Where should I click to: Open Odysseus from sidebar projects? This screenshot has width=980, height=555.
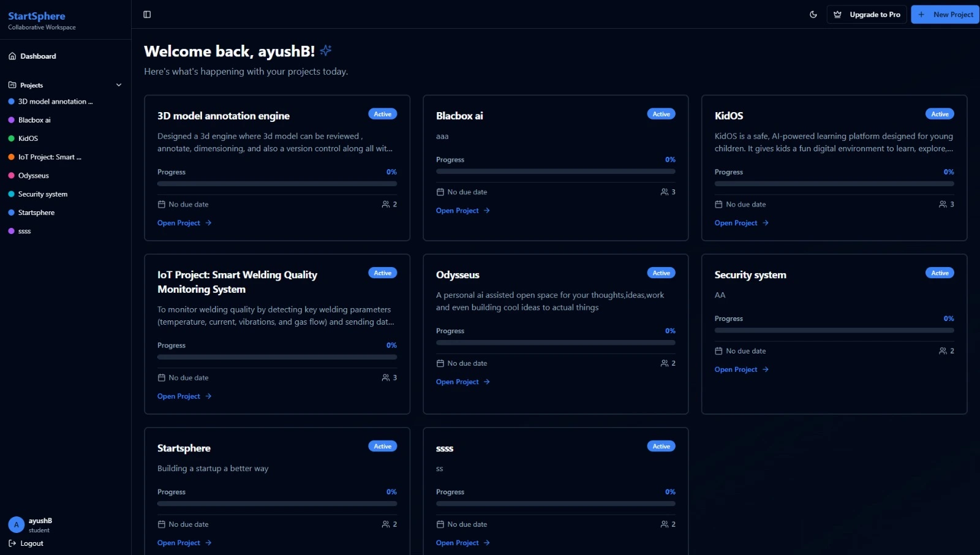coord(34,176)
